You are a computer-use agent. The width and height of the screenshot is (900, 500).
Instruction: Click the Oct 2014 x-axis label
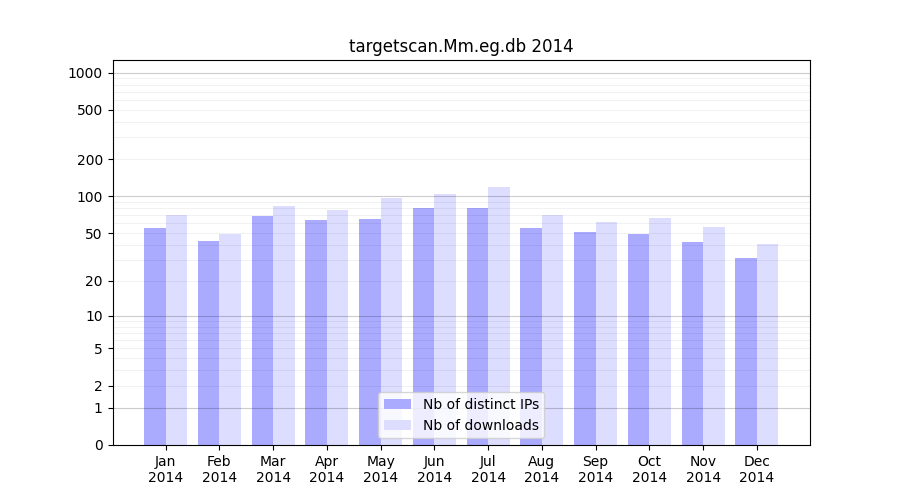pyautogui.click(x=649, y=469)
